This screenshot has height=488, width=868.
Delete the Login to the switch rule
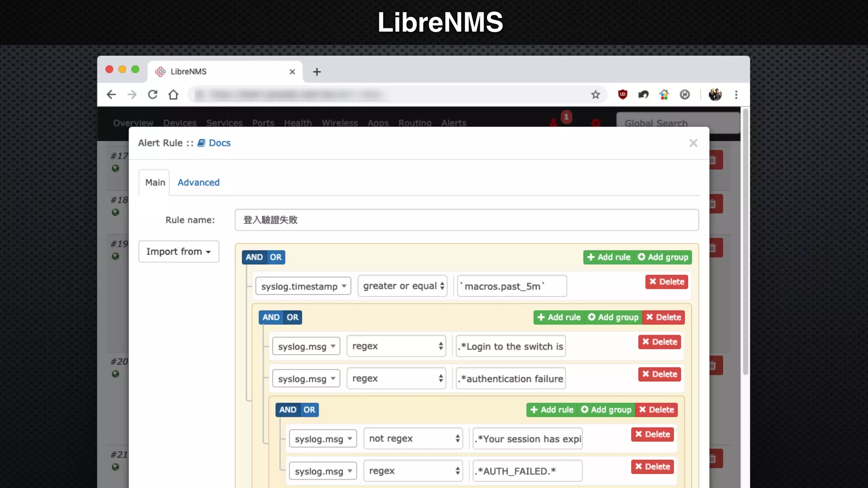pyautogui.click(x=659, y=342)
